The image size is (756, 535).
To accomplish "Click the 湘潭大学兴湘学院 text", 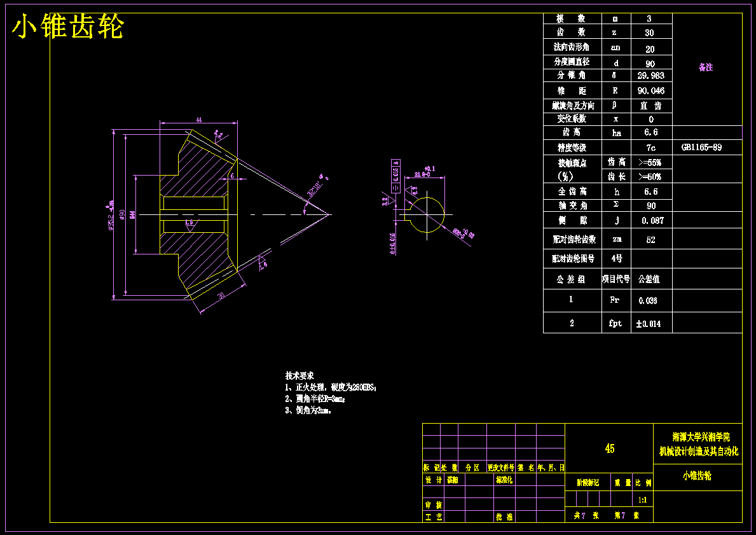I will point(701,437).
